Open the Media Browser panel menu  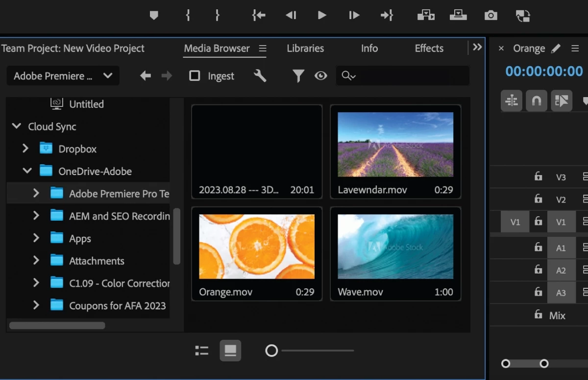point(263,48)
